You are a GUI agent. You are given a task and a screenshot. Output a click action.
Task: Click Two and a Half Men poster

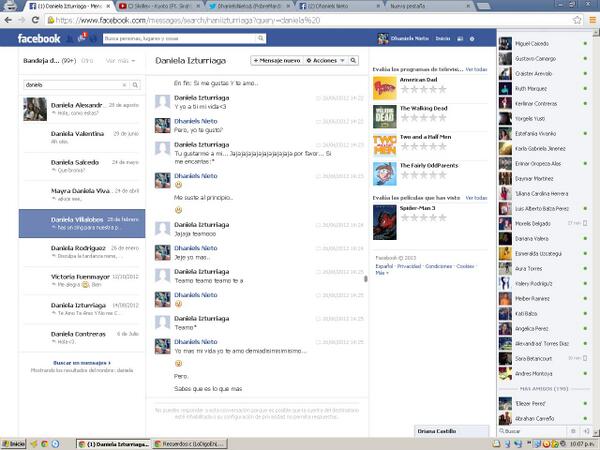click(x=385, y=145)
